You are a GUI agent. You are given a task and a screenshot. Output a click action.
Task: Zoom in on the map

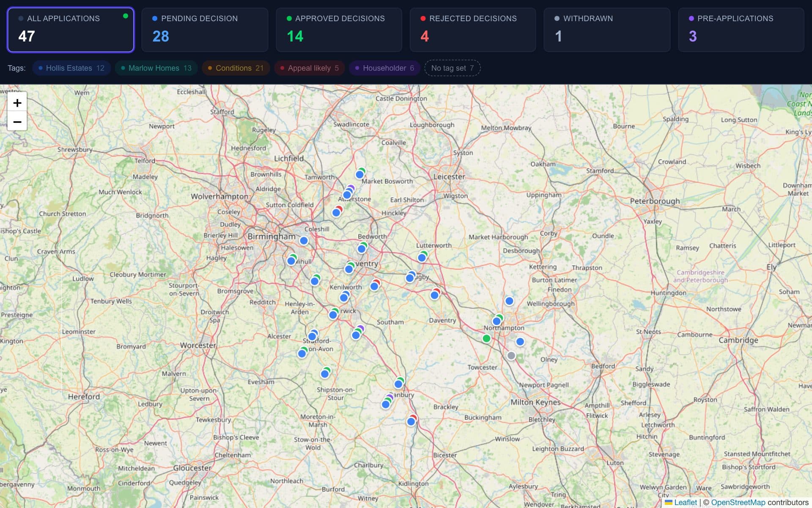click(x=17, y=103)
